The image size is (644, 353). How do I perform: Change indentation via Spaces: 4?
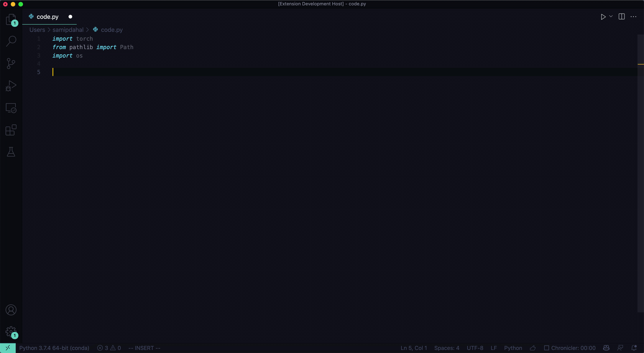(x=447, y=348)
